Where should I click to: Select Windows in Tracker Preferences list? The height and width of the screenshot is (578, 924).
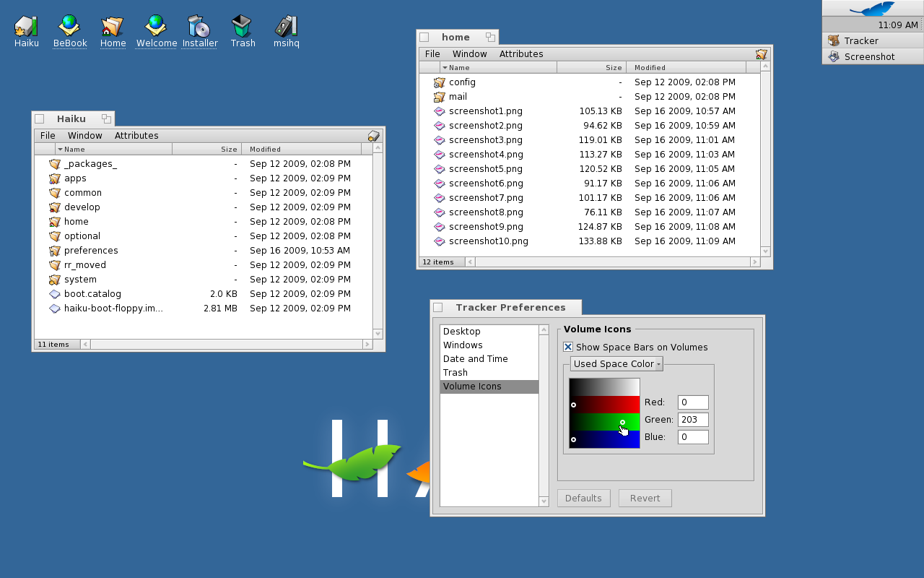click(489, 345)
